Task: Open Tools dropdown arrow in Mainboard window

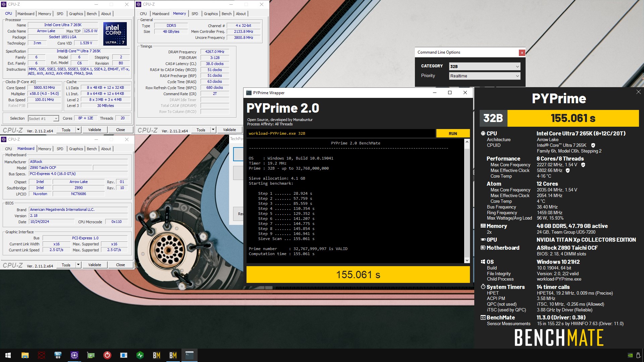Action: point(78,265)
